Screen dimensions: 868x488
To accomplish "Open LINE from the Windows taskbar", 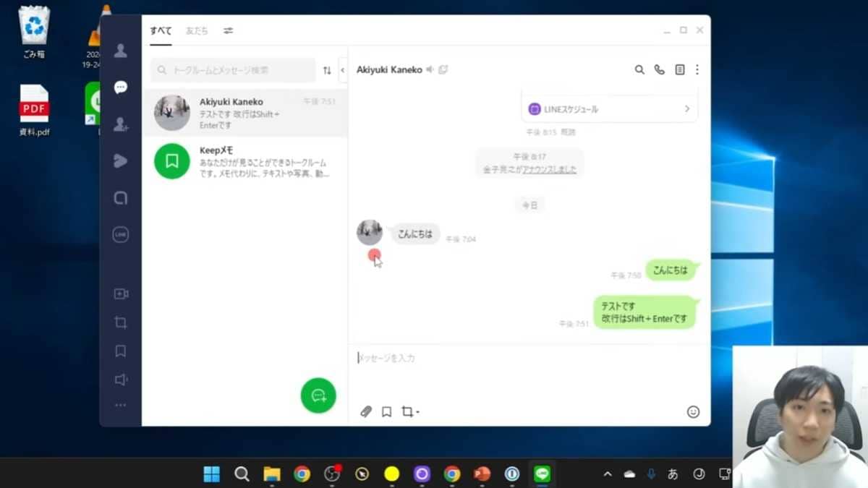I will click(x=542, y=474).
